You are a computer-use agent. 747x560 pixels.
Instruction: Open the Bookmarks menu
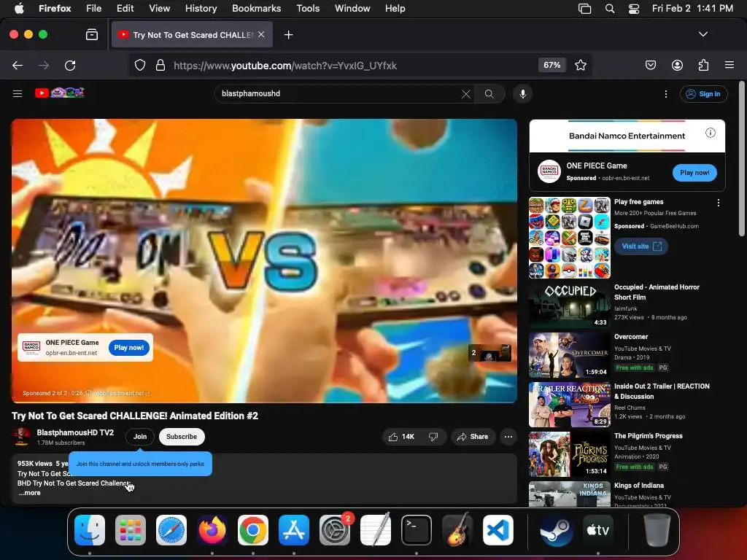pyautogui.click(x=256, y=9)
